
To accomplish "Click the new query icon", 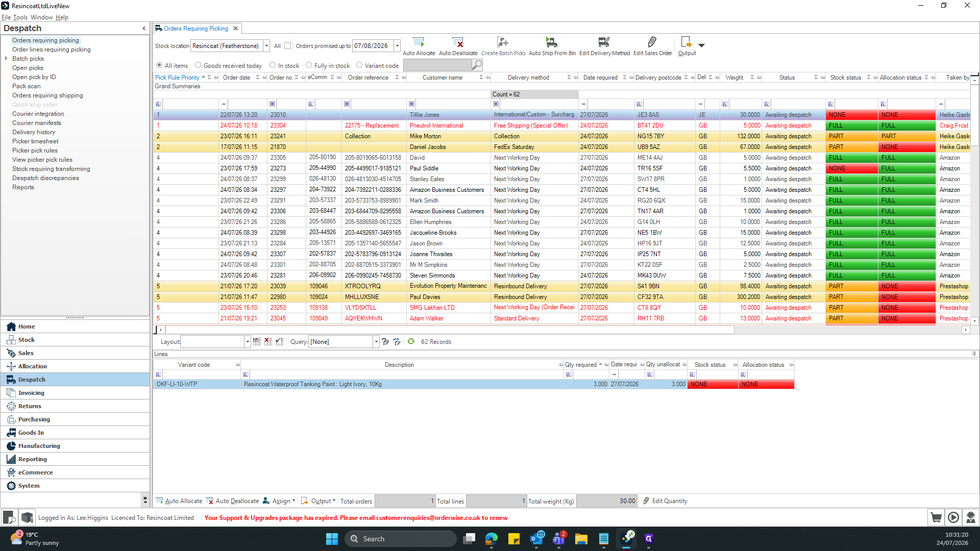I will pyautogui.click(x=397, y=342).
